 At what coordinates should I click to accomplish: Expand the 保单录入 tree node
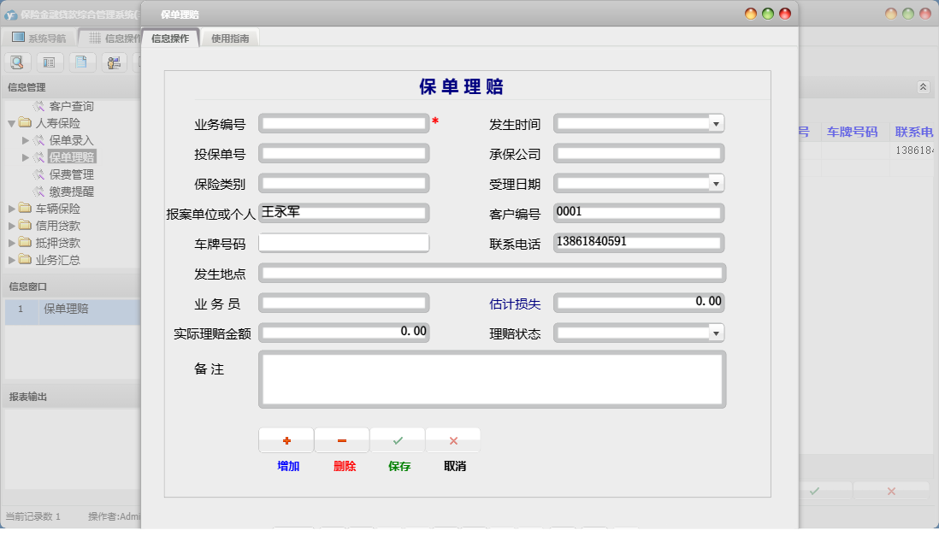[26, 139]
